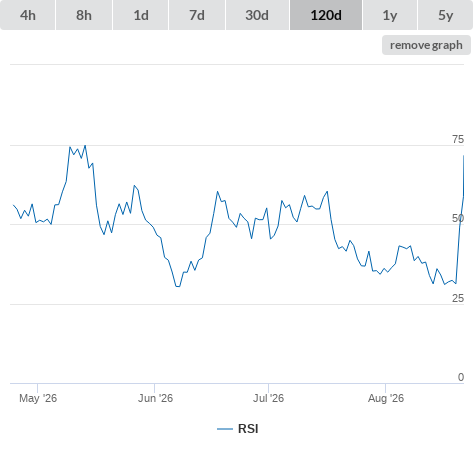
Task: Click the May '26 axis label
Action: [x=38, y=398]
